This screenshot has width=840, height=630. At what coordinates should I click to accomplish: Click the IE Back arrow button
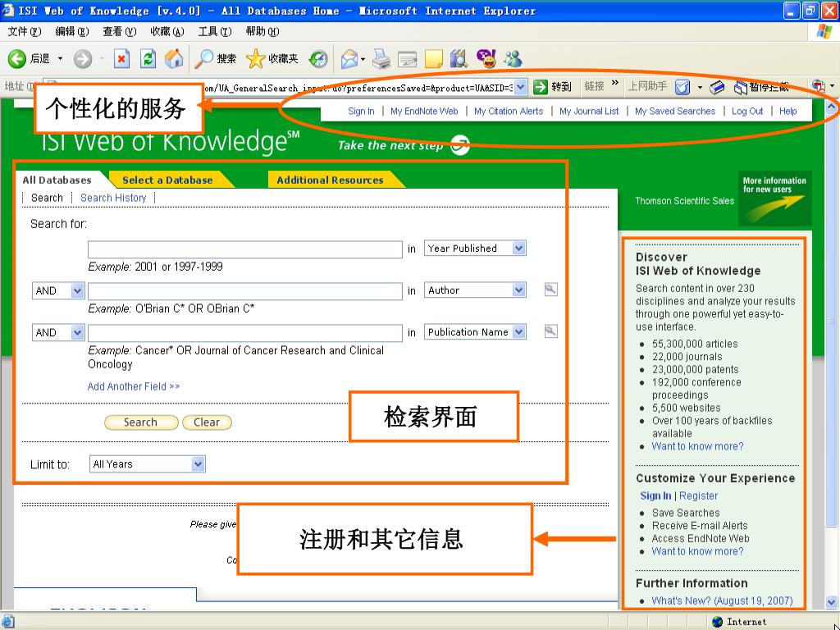coord(16,58)
